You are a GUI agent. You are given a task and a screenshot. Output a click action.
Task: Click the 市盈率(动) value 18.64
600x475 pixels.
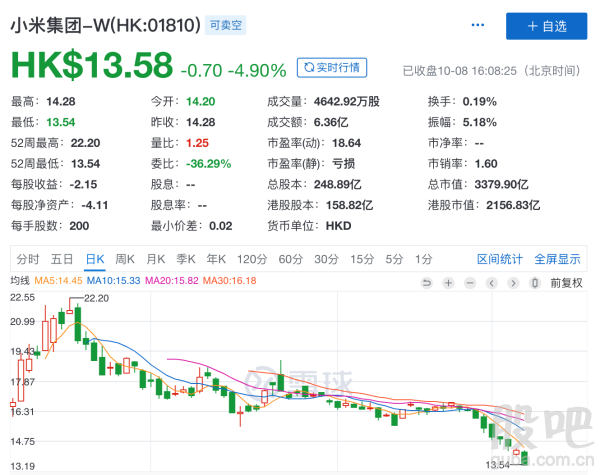click(346, 143)
